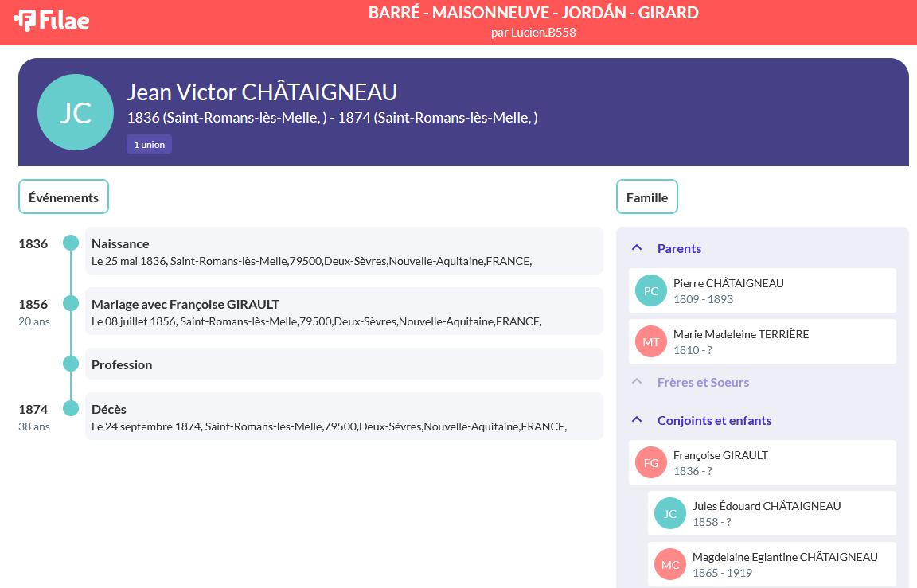917x588 pixels.
Task: Click the 1836 Naissance timeline dot
Action: click(x=71, y=243)
